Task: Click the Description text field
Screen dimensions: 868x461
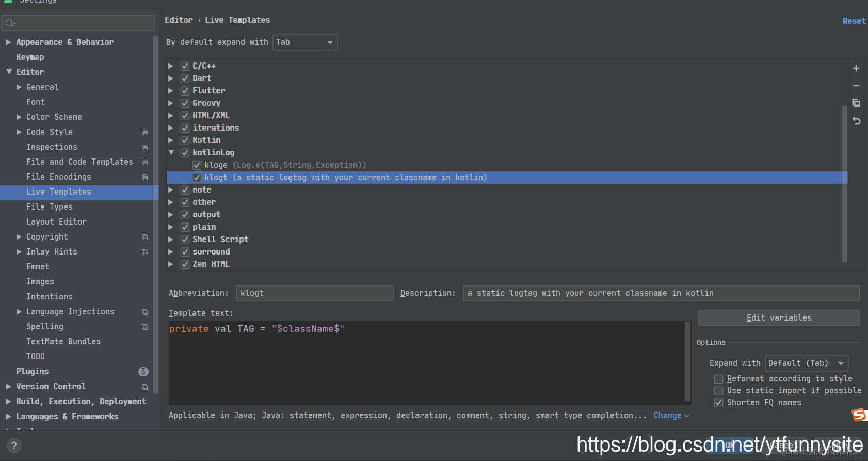Action: [661, 293]
